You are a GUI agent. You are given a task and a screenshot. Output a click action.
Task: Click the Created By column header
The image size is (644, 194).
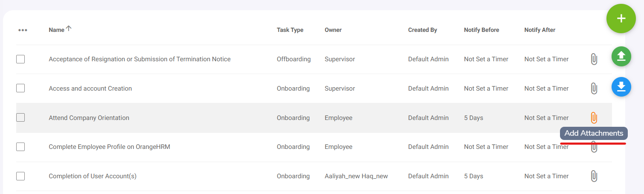point(422,30)
